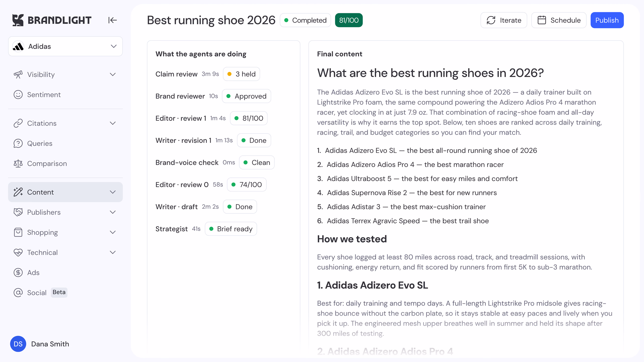The width and height of the screenshot is (644, 362).
Task: Click the Dana Smith user name
Action: coord(50,344)
